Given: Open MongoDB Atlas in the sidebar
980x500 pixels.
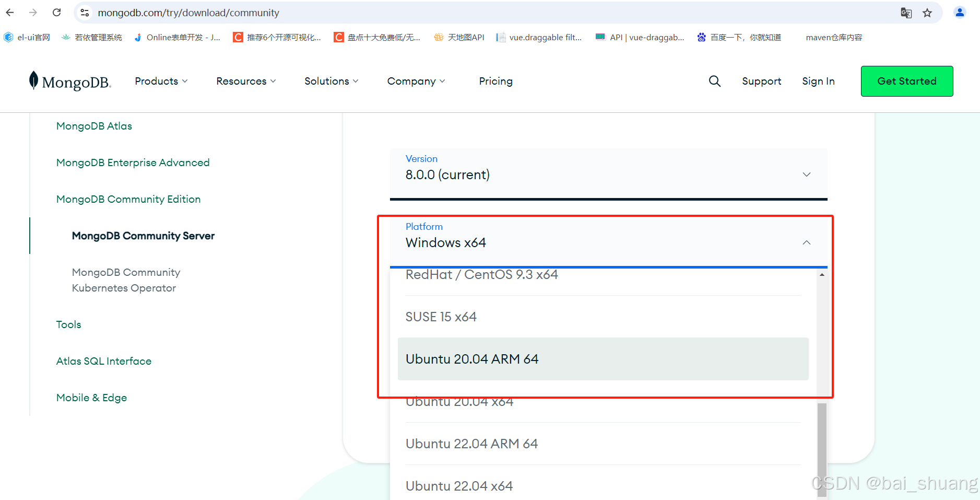Looking at the screenshot, I should (94, 126).
